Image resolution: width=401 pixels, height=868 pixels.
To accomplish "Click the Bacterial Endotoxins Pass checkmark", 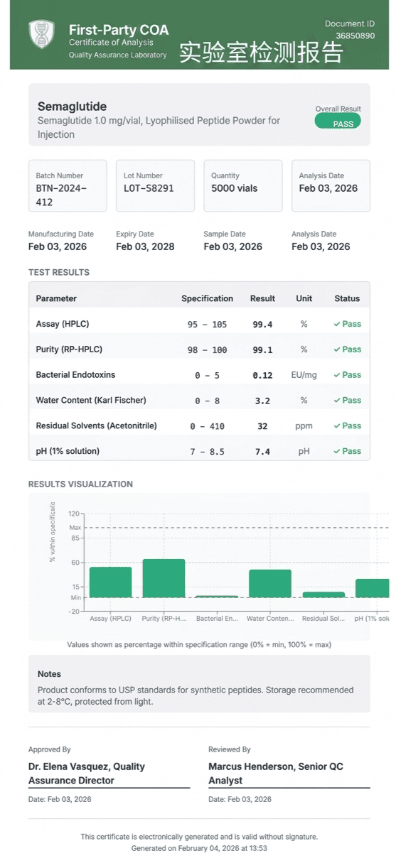I will (337, 375).
